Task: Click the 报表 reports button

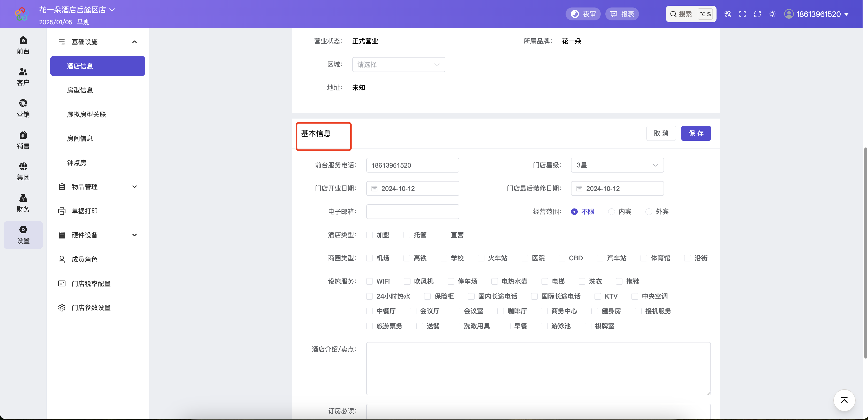Action: tap(622, 14)
